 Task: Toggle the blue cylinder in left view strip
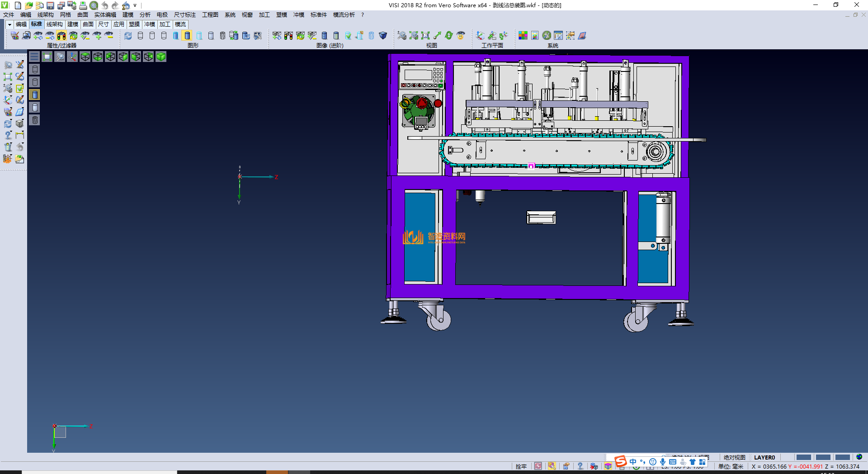[35, 95]
